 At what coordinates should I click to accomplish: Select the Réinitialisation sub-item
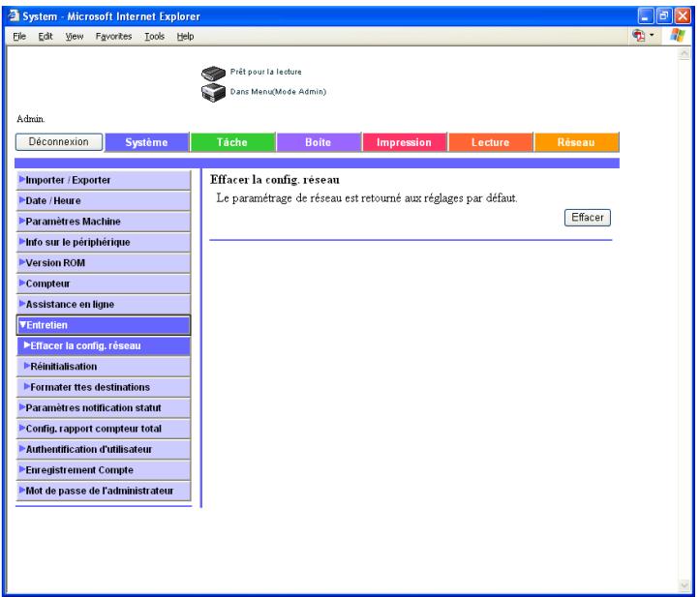104,367
